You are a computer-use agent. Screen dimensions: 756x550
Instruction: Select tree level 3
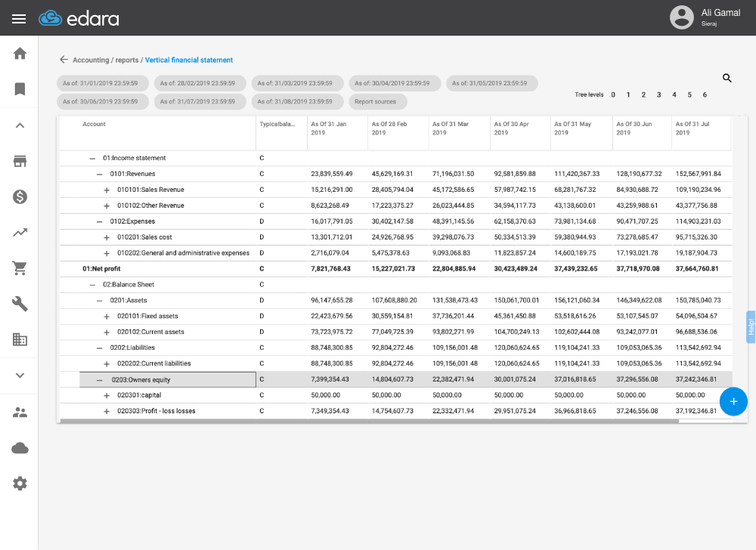click(658, 94)
